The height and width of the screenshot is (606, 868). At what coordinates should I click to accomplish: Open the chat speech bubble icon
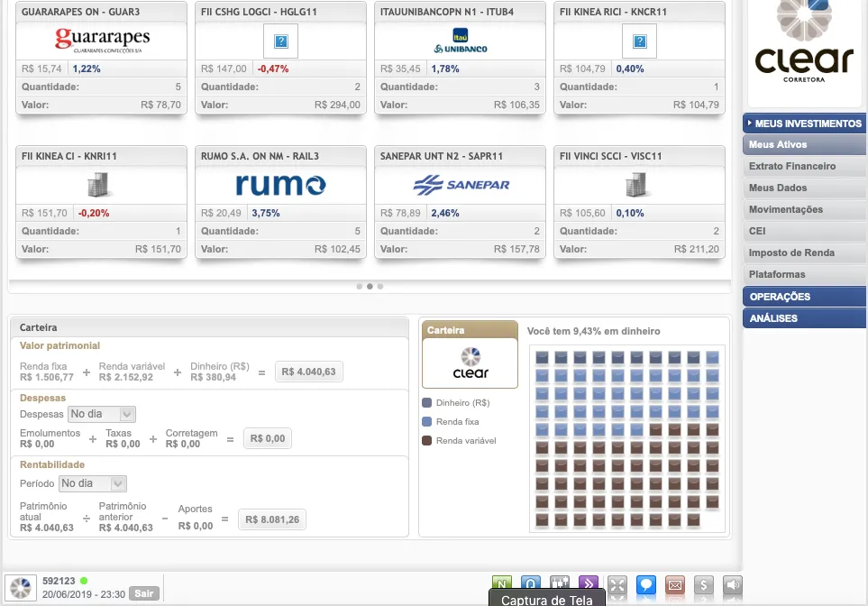[x=645, y=584]
